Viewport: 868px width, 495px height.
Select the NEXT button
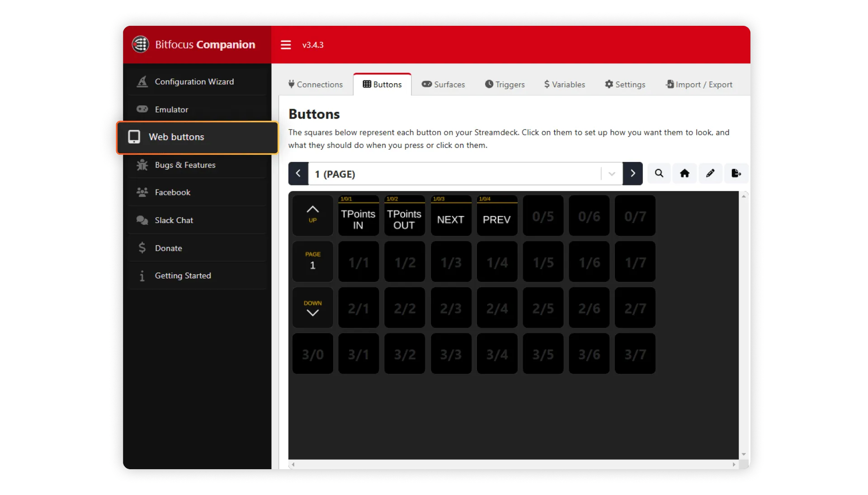[x=451, y=215]
